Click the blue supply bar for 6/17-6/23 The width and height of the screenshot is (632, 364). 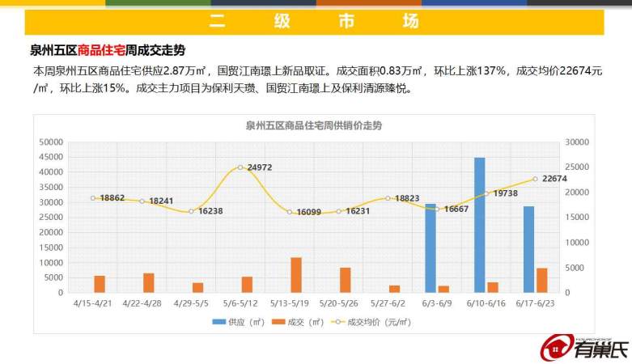click(x=528, y=249)
